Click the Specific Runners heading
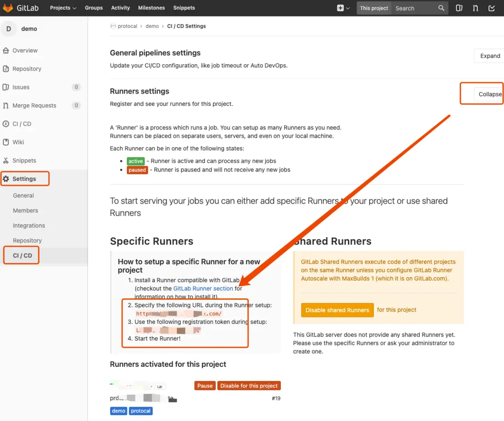504x421 pixels. point(151,241)
